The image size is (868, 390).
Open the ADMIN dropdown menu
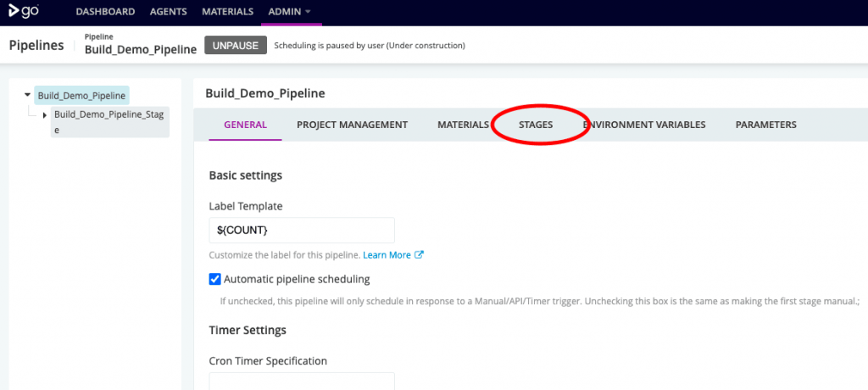pos(289,12)
